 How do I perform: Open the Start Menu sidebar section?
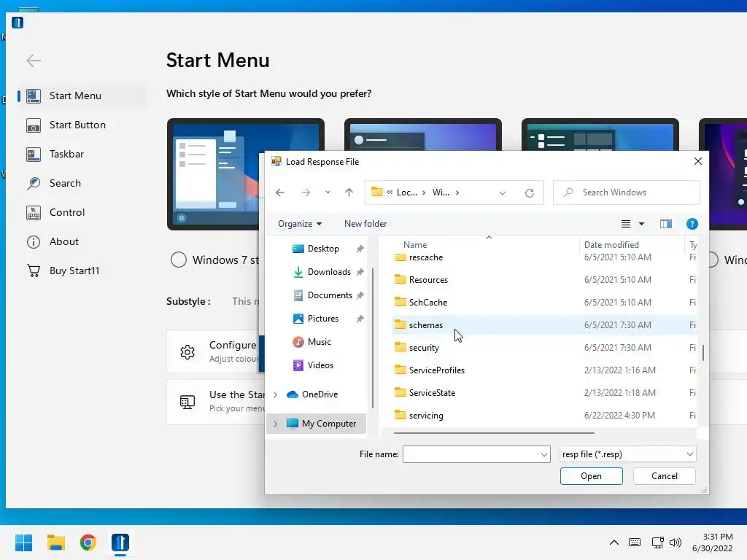click(81, 96)
